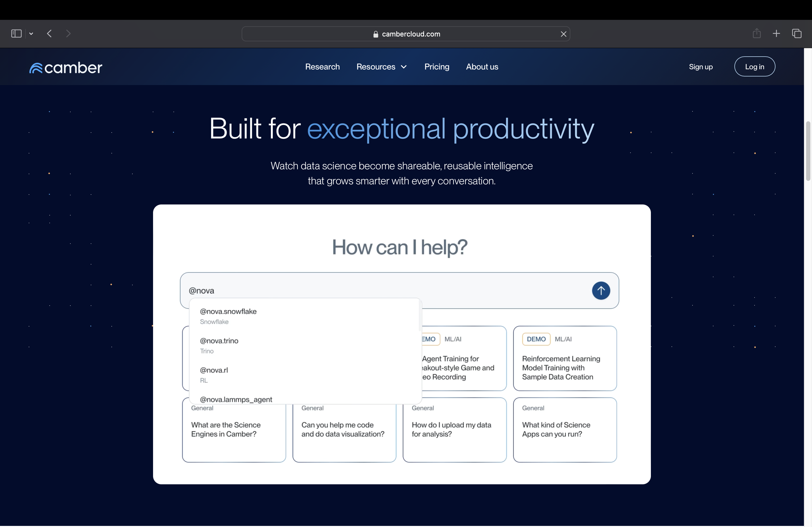The image size is (812, 527).
Task: Open the Reinforcement Learning Model Training demo card
Action: [564, 358]
